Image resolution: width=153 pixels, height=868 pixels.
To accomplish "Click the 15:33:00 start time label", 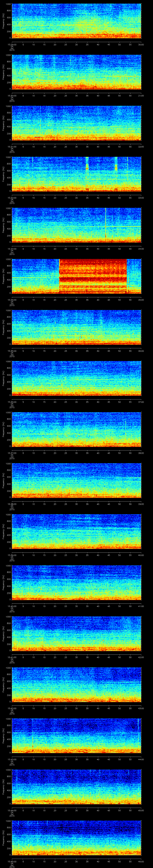I will pos(12,249).
